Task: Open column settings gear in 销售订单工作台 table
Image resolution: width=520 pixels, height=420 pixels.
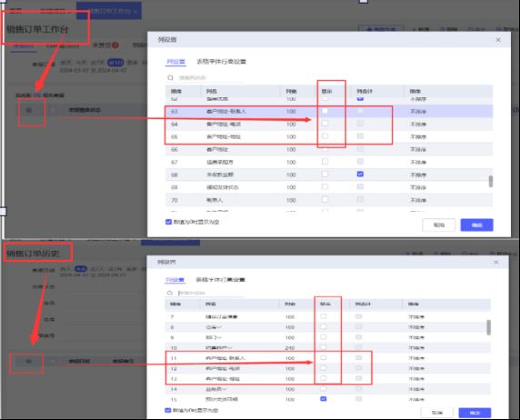Action: [x=29, y=110]
